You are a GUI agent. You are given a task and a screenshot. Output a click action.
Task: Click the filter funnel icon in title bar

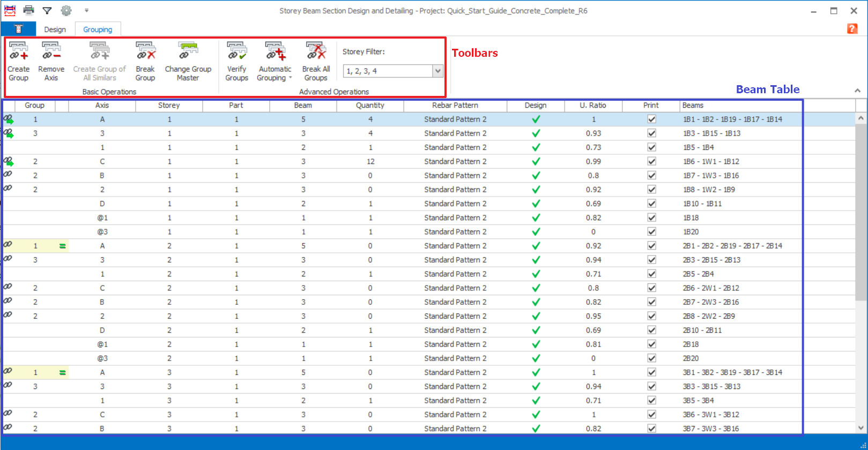tap(47, 10)
